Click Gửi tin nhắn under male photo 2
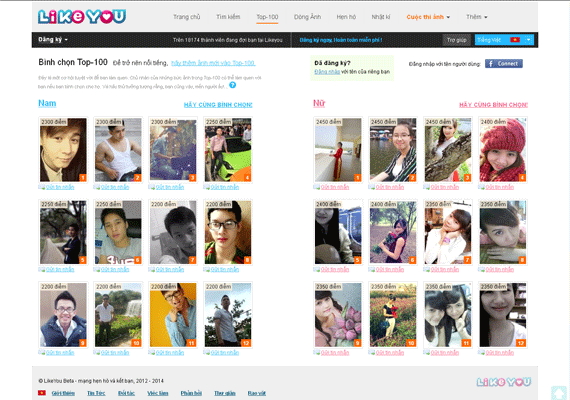 (x=115, y=187)
